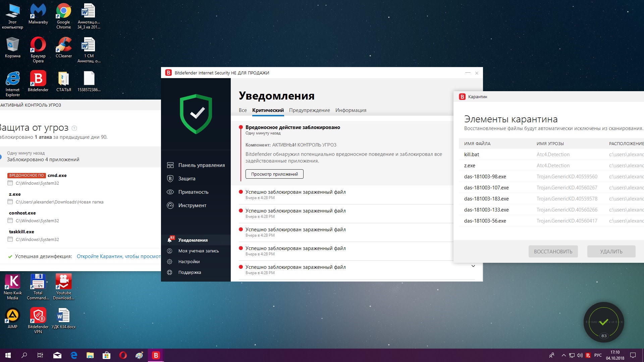Open the Total Commander desktop shortcut
644x362 pixels.
[x=38, y=287]
